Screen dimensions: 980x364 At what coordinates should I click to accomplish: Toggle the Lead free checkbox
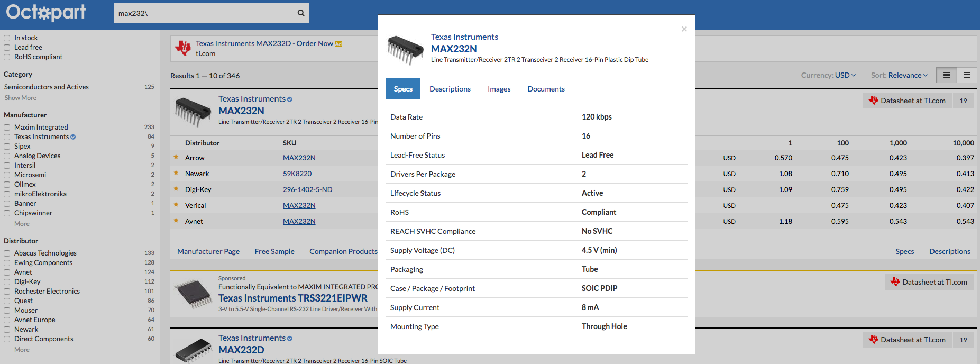click(7, 48)
